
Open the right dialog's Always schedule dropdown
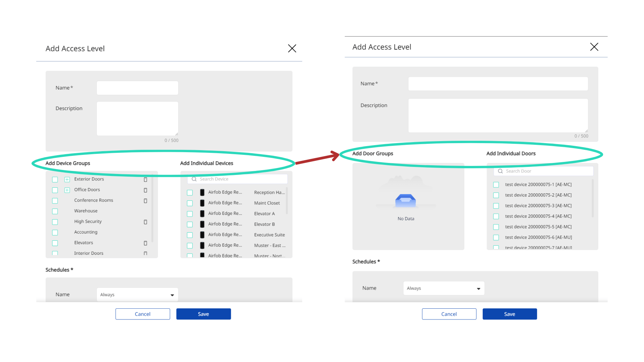pyautogui.click(x=444, y=288)
